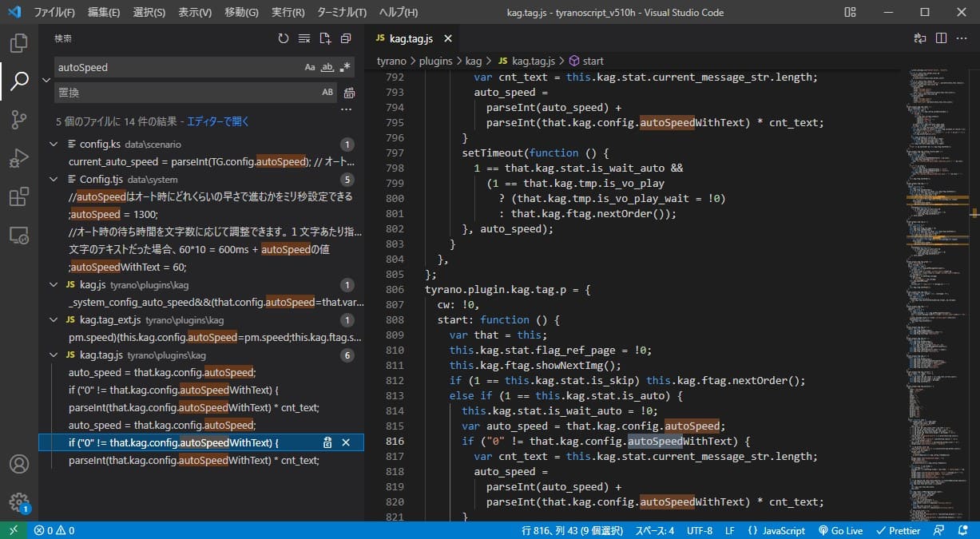Open the Extensions view
Screen dimensions: 980x539
click(19, 197)
